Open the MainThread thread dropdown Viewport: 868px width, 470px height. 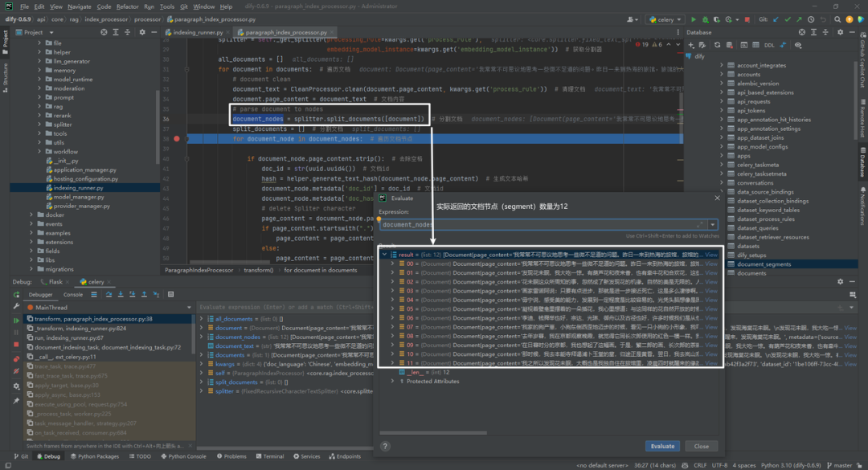tap(108, 307)
